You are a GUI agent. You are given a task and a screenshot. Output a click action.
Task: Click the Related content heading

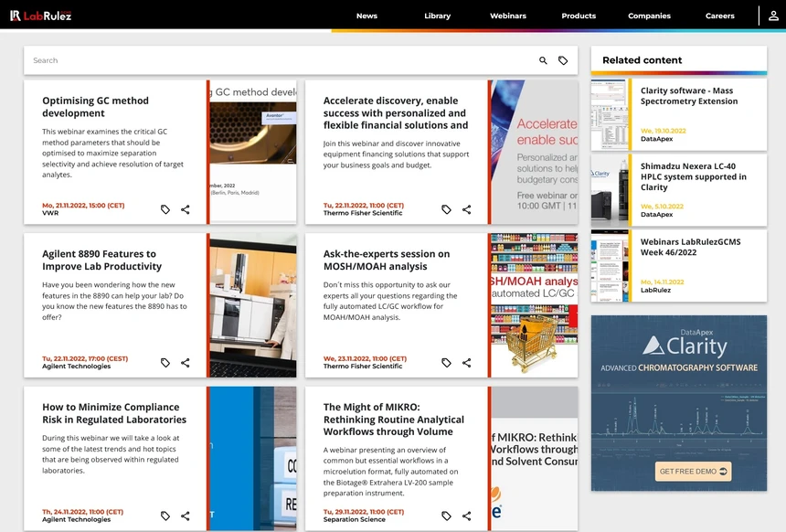[643, 60]
